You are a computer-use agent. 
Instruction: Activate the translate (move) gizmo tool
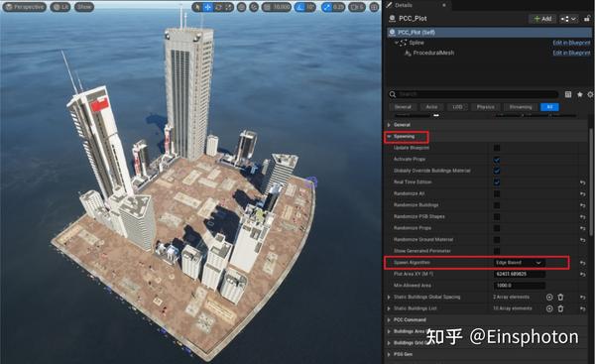[x=208, y=7]
